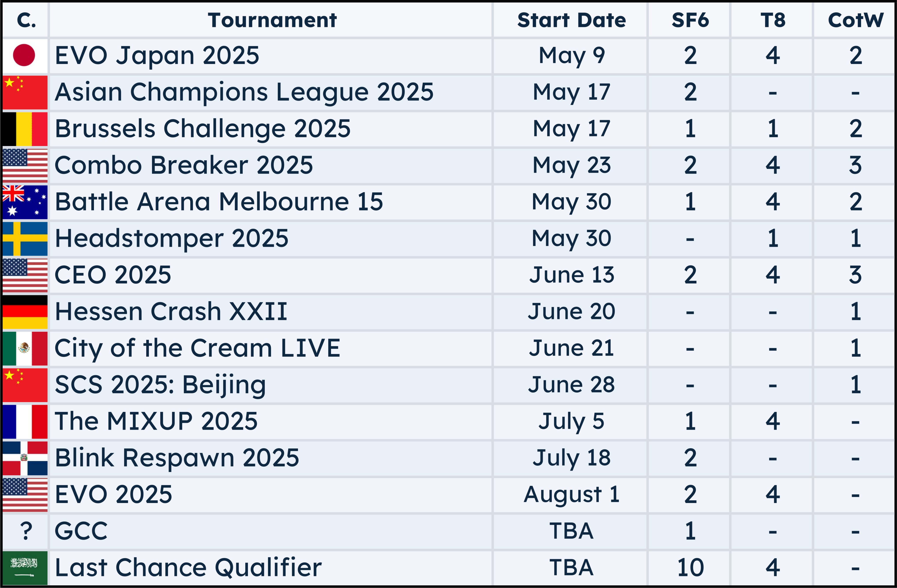Viewport: 897px width, 588px height.
Task: Select Hessen Crash XXII tournament name
Action: click(x=171, y=312)
